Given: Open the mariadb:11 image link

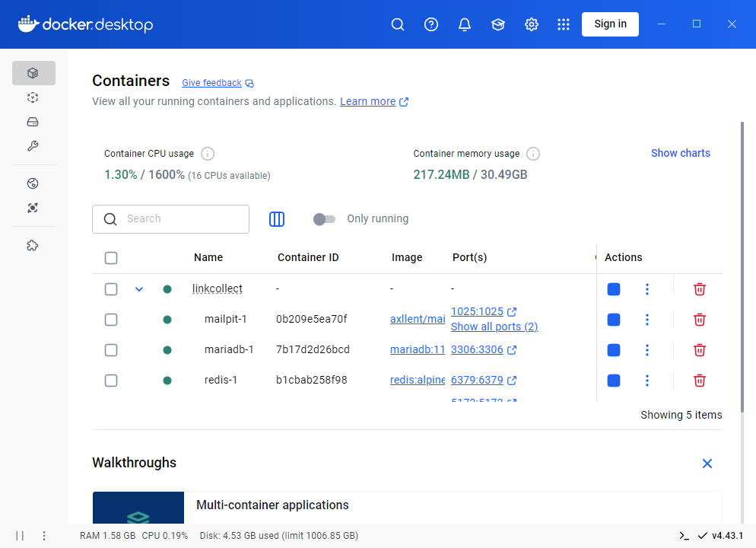Looking at the screenshot, I should click(418, 349).
